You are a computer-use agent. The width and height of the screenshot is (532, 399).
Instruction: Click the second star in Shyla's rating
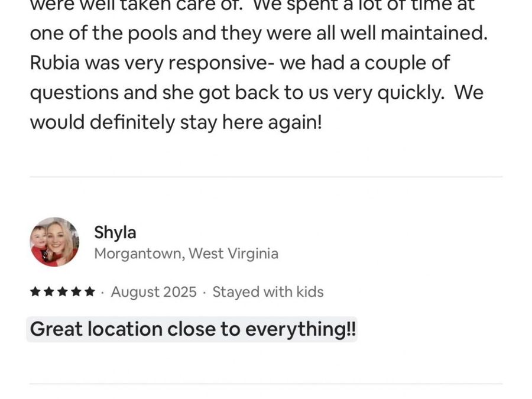click(49, 291)
